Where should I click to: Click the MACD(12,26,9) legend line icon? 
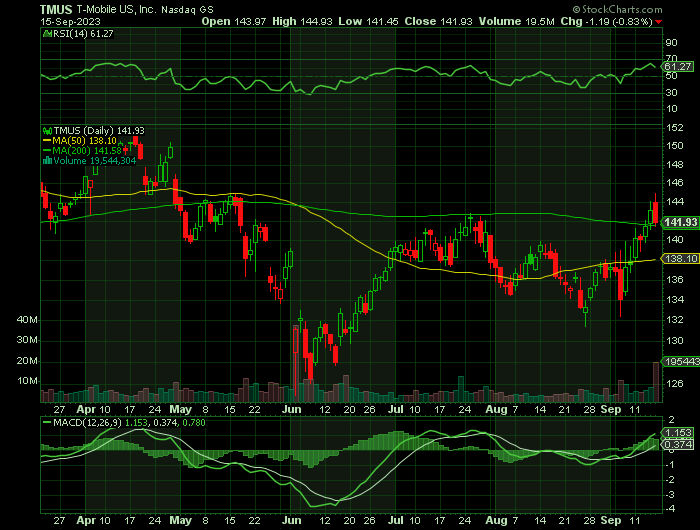tap(45, 423)
